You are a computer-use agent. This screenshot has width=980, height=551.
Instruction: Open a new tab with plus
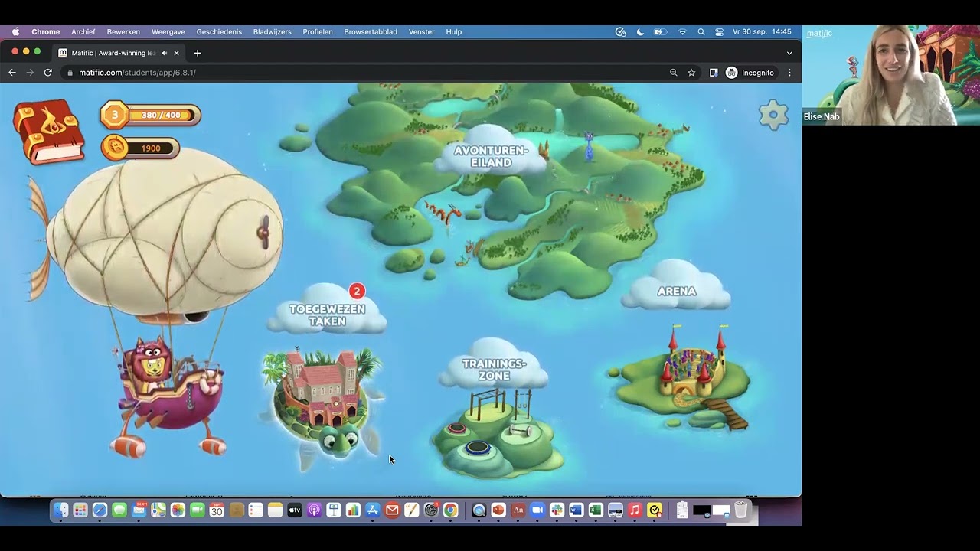tap(198, 53)
